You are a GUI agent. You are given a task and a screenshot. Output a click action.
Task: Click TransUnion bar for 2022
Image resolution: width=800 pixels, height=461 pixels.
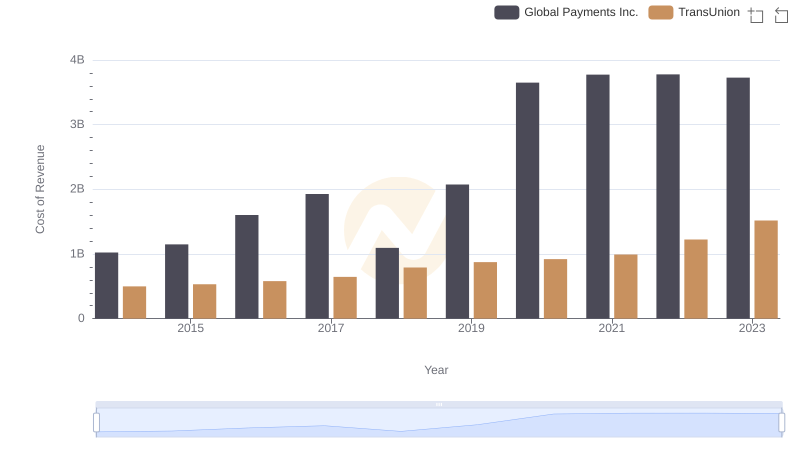tap(696, 279)
